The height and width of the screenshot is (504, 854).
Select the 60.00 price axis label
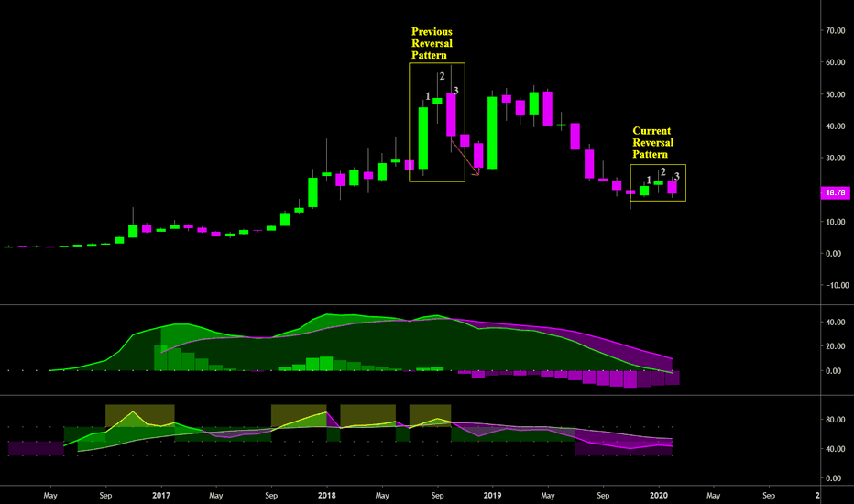(836, 62)
